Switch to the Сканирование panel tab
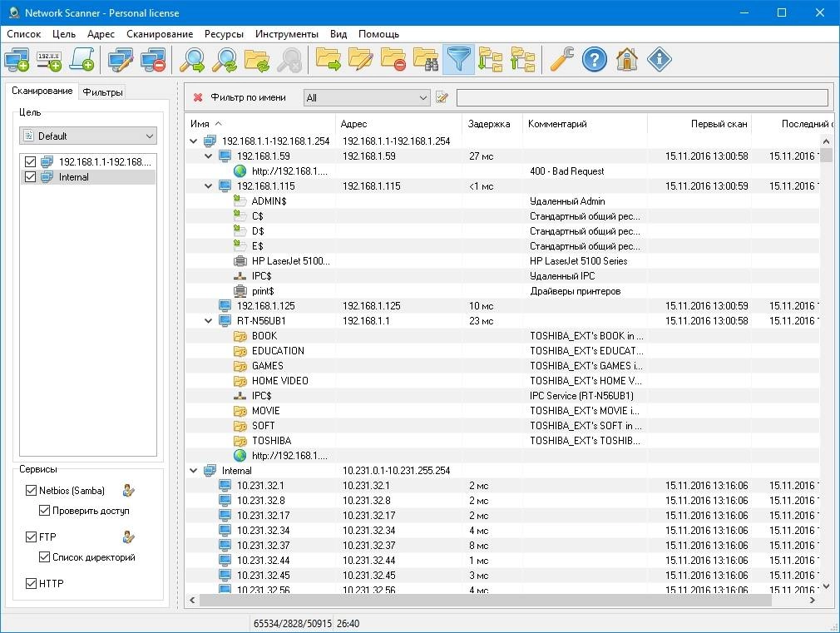The width and height of the screenshot is (840, 633). click(x=42, y=91)
